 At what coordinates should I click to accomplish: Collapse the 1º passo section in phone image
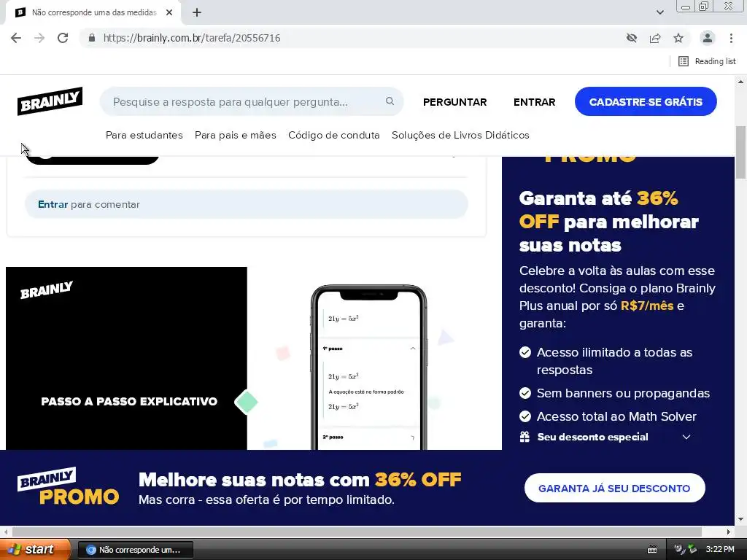pyautogui.click(x=413, y=349)
